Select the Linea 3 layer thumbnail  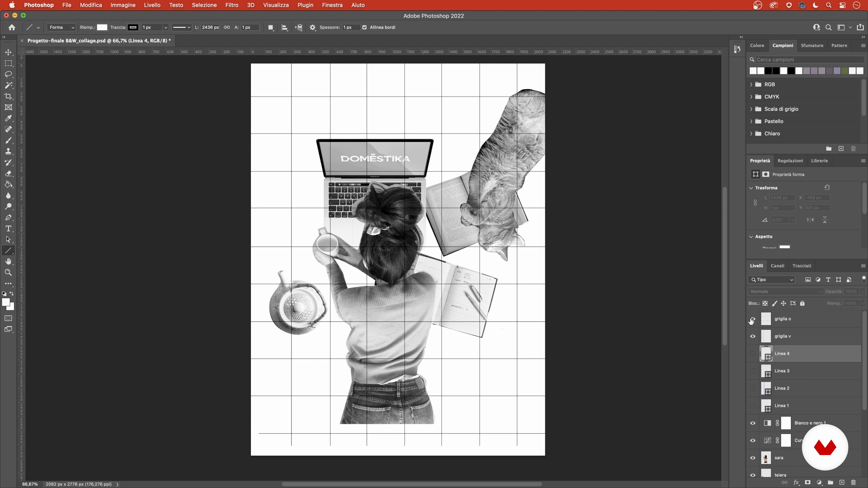pyautogui.click(x=766, y=371)
